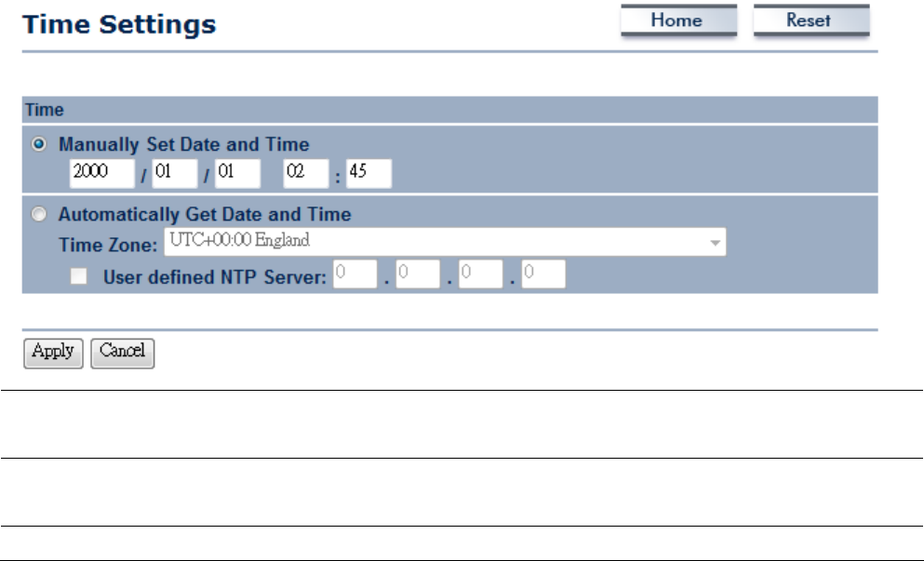Click the hour field showing 02
Screen dimensions: 924x561
coord(306,173)
